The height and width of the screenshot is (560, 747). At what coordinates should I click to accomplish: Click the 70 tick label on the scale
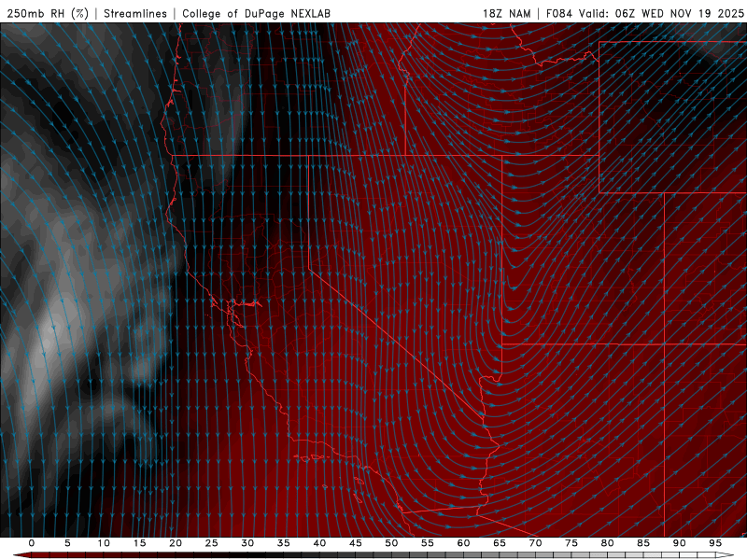535,543
